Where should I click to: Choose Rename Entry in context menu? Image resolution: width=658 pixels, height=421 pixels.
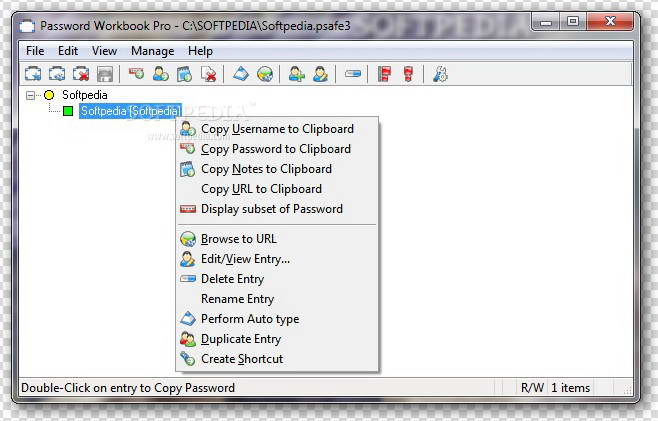click(277, 299)
